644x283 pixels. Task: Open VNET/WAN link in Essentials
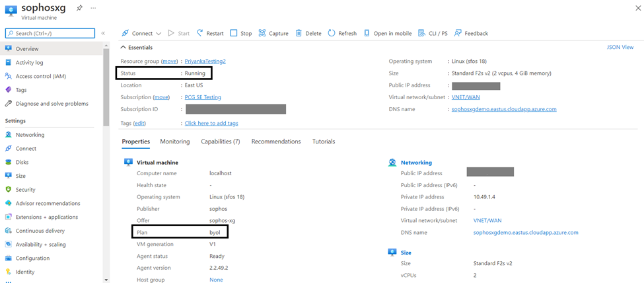point(466,97)
